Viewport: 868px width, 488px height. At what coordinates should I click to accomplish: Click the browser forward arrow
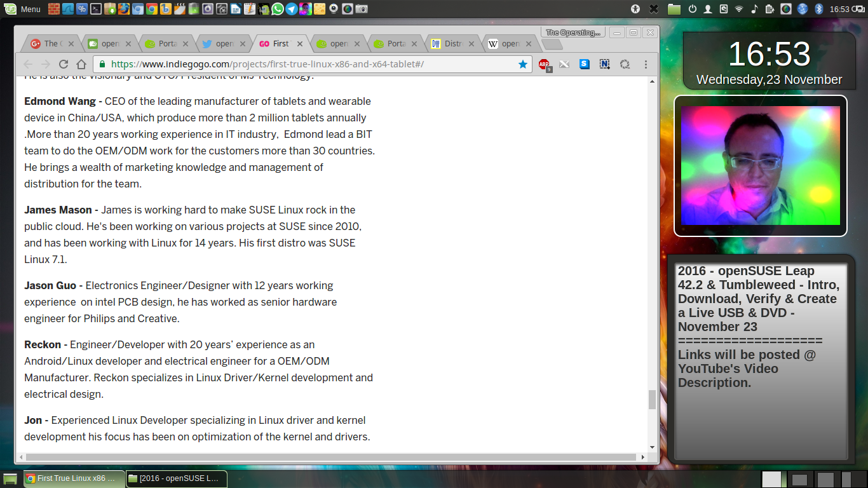[46, 64]
